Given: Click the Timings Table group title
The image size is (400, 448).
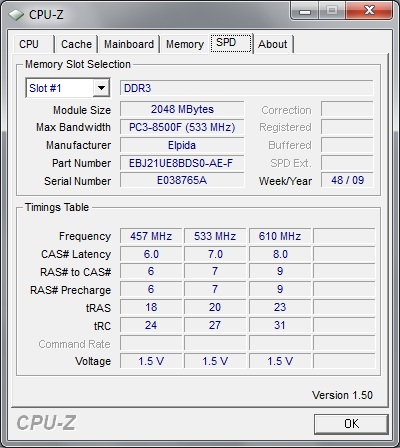Looking at the screenshot, I should [57, 207].
